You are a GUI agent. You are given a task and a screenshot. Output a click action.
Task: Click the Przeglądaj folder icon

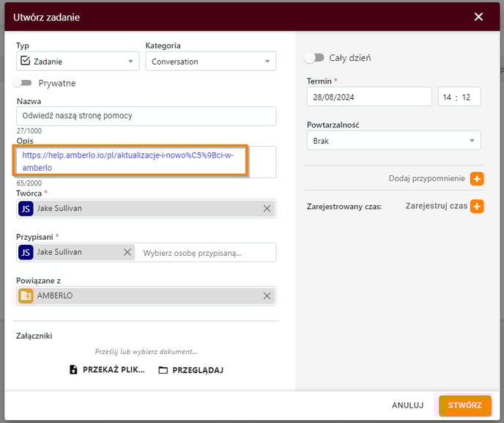tap(163, 370)
